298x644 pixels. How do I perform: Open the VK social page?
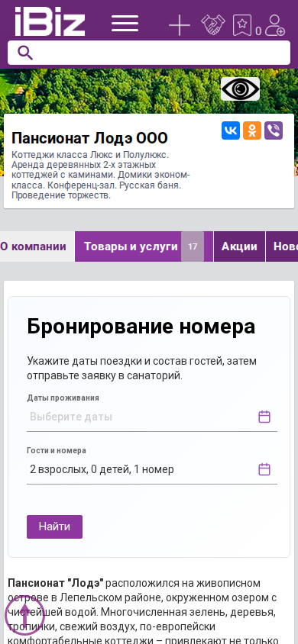231,130
